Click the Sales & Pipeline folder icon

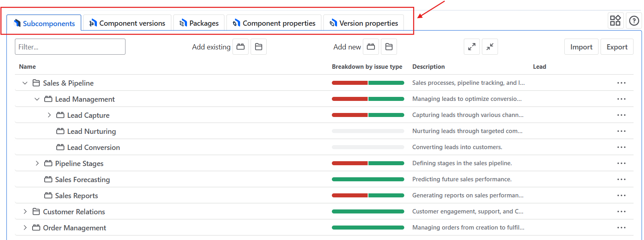click(36, 83)
